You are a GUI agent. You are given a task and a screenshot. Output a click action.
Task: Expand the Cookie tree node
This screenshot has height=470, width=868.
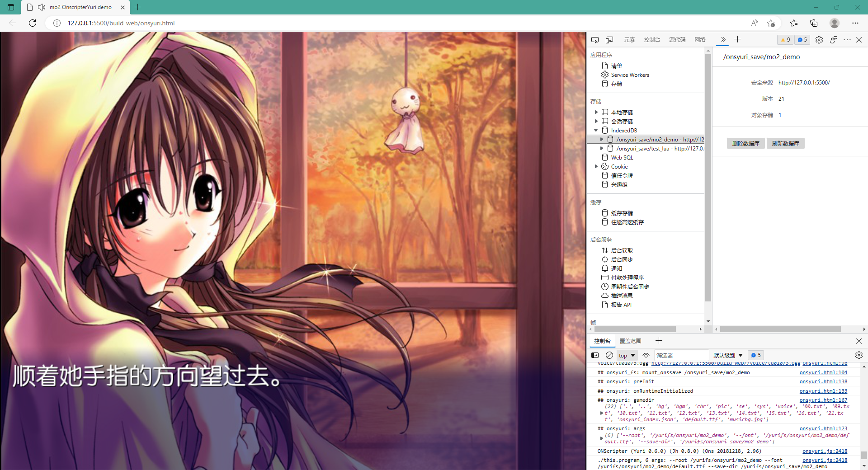[596, 166]
